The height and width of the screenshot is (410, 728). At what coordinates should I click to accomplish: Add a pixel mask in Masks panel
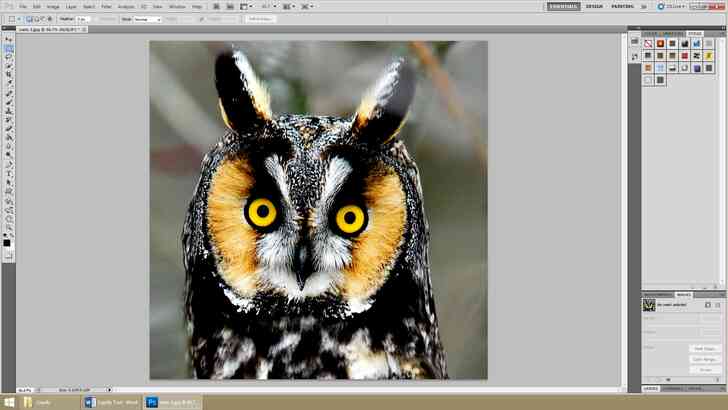tap(708, 305)
